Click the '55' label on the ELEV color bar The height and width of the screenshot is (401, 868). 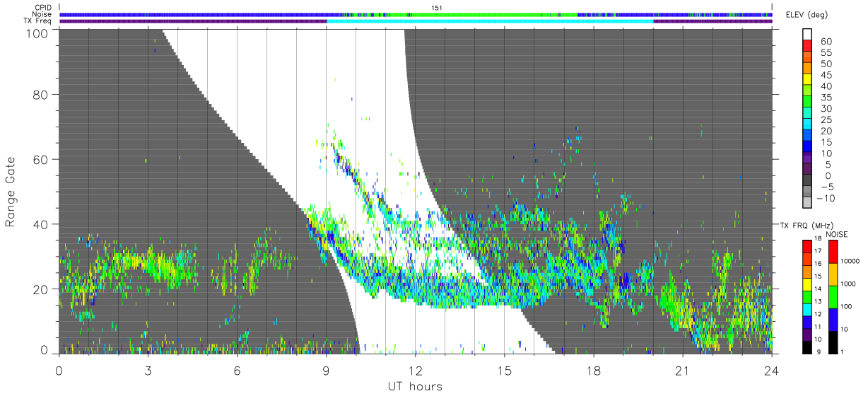(825, 52)
